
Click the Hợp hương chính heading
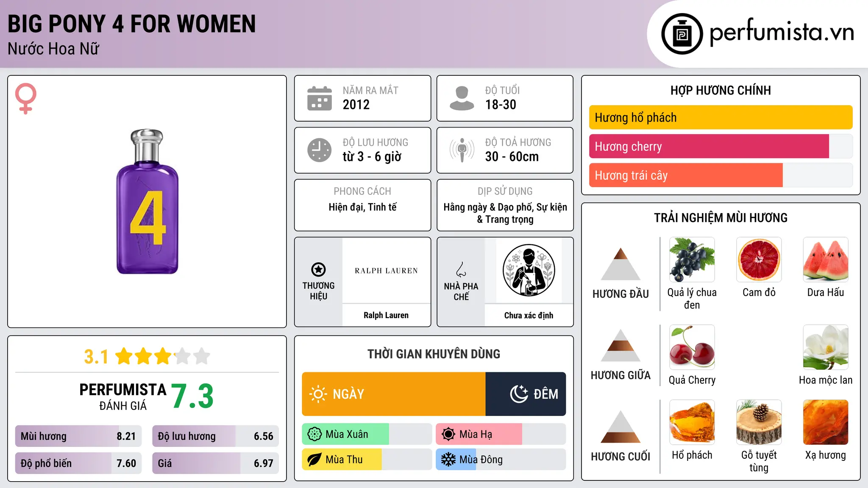(x=721, y=90)
